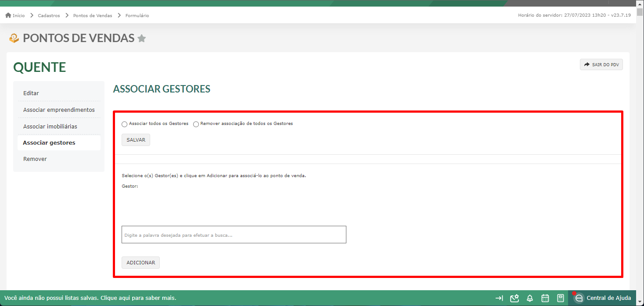Focus the Gestor search input field
The height and width of the screenshot is (306, 644).
[x=234, y=235]
